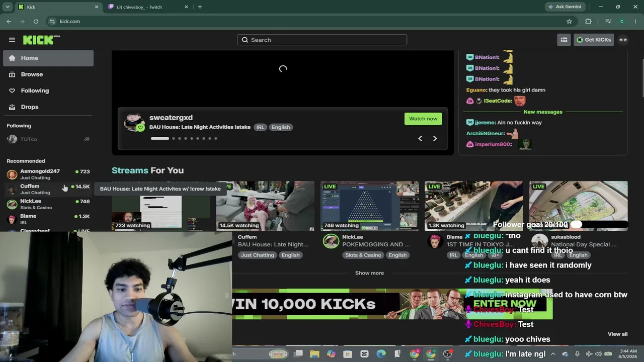Open TUTco channel in Following list
The width and height of the screenshot is (644, 362).
[x=48, y=139]
